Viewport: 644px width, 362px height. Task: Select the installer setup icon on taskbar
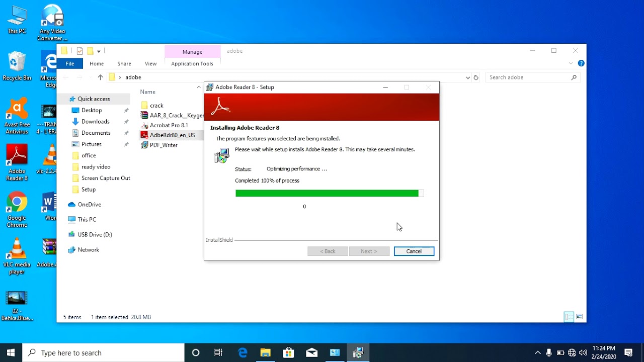(358, 352)
